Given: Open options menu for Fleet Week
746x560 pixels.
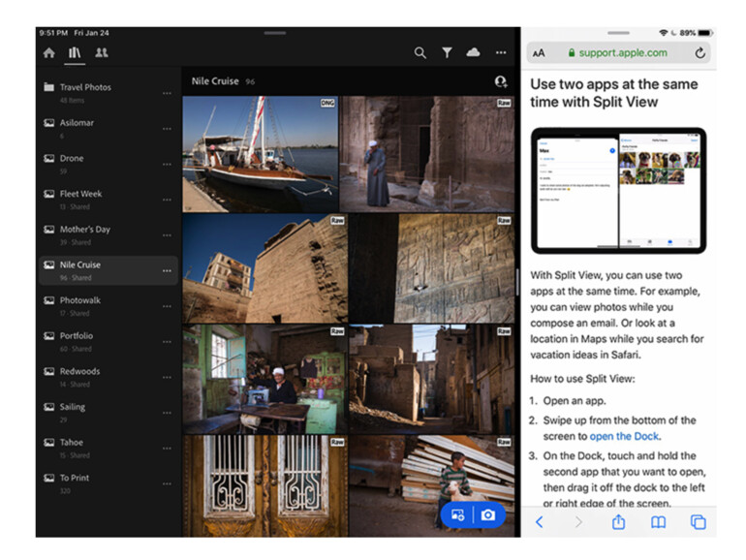Looking at the screenshot, I should click(x=167, y=200).
